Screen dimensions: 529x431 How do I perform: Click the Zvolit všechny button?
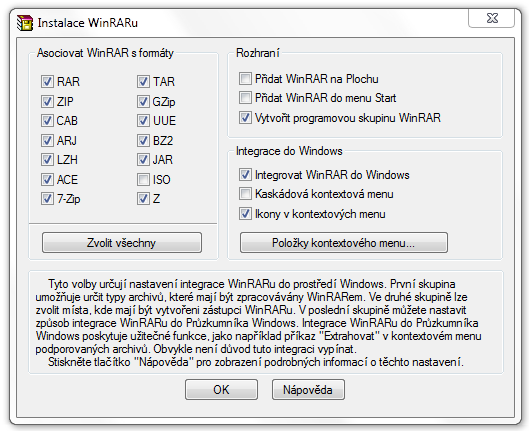pyautogui.click(x=122, y=242)
